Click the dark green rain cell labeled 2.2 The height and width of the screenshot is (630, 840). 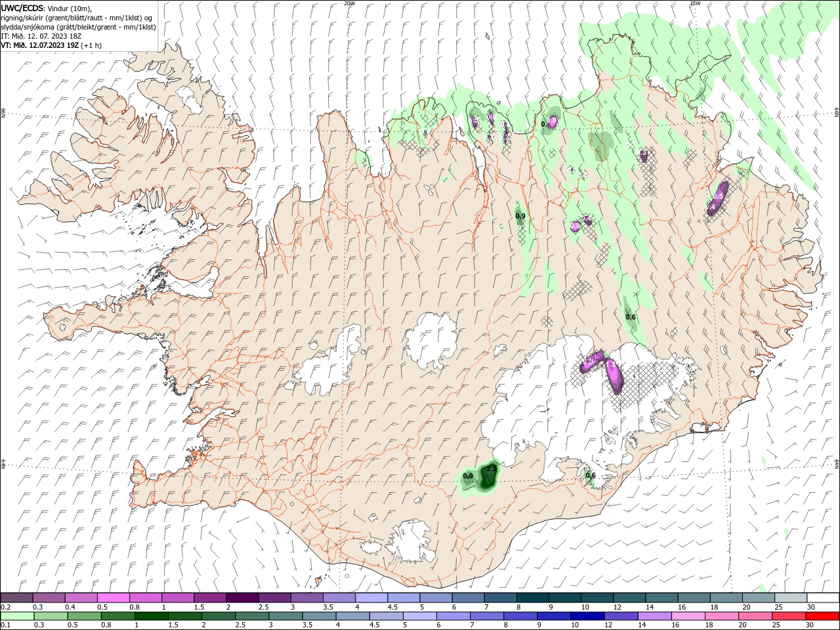489,477
